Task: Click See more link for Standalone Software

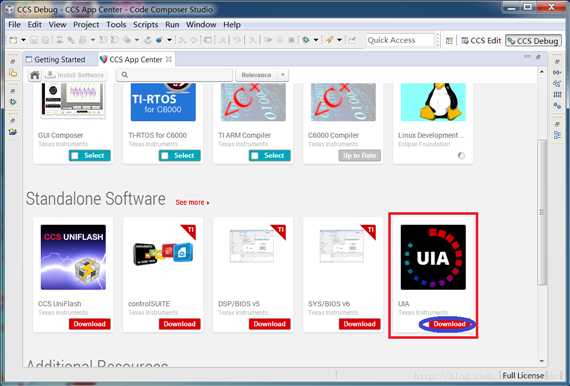Action: tap(192, 202)
